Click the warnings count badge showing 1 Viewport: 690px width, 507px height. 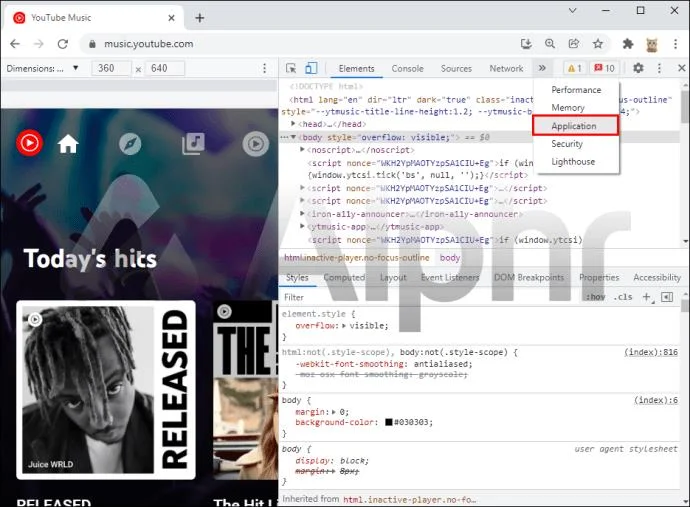(x=575, y=68)
